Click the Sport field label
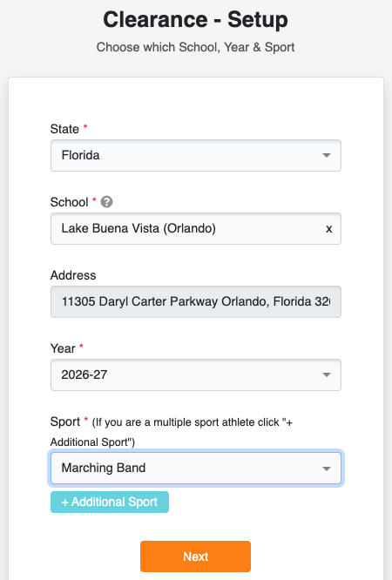The height and width of the screenshot is (580, 392). (65, 422)
